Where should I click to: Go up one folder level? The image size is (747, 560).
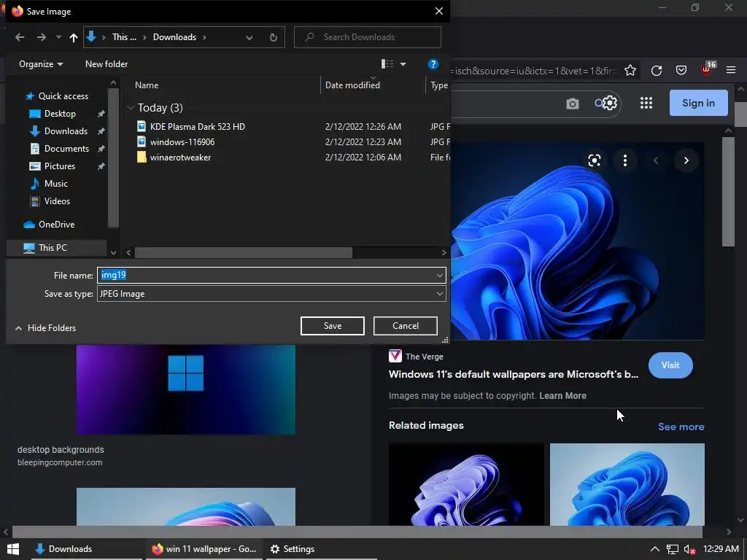pos(74,37)
